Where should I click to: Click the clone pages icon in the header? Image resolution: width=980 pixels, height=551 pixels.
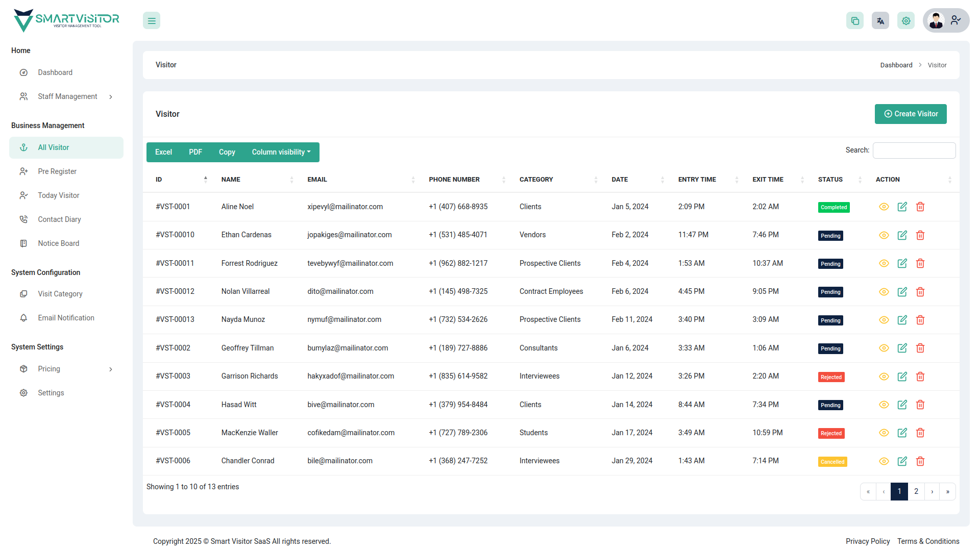(855, 20)
